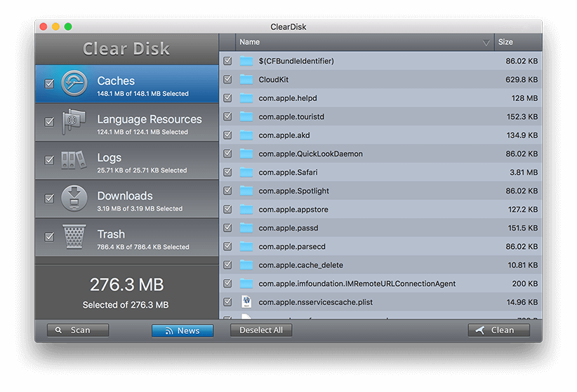Open the Caches category
The width and height of the screenshot is (577, 392).
pos(127,84)
